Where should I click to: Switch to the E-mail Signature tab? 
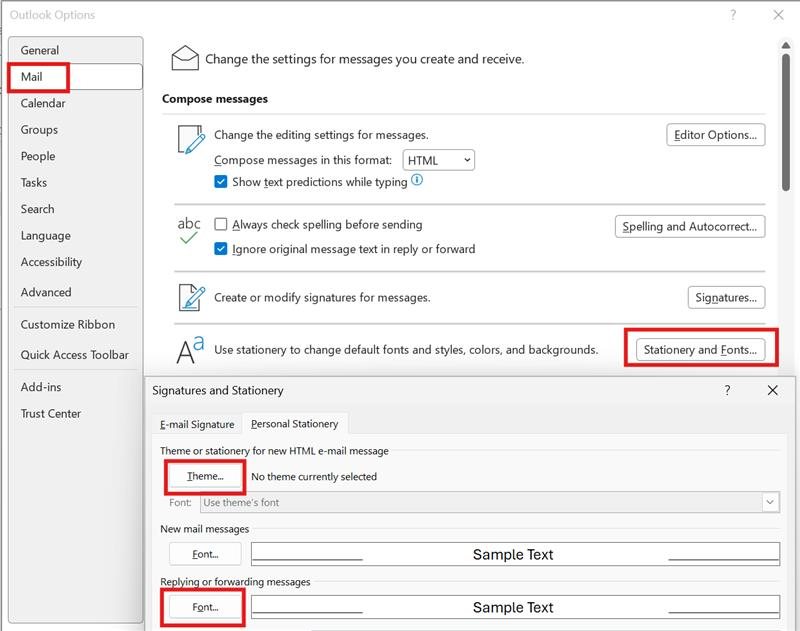(x=197, y=424)
